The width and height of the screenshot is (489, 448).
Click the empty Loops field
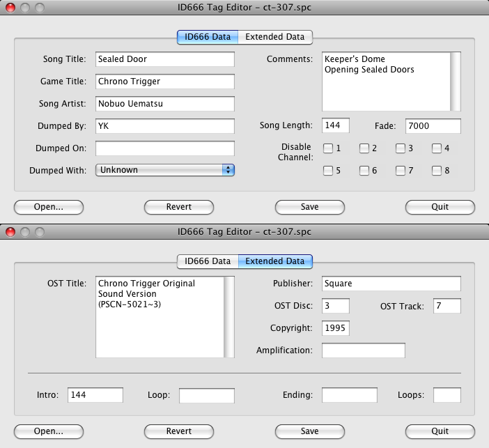447,395
